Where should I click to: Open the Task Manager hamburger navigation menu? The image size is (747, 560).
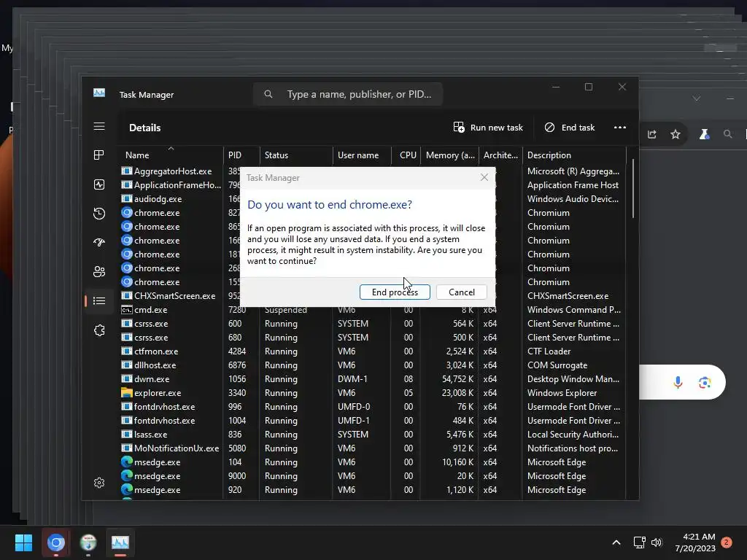[x=99, y=126]
